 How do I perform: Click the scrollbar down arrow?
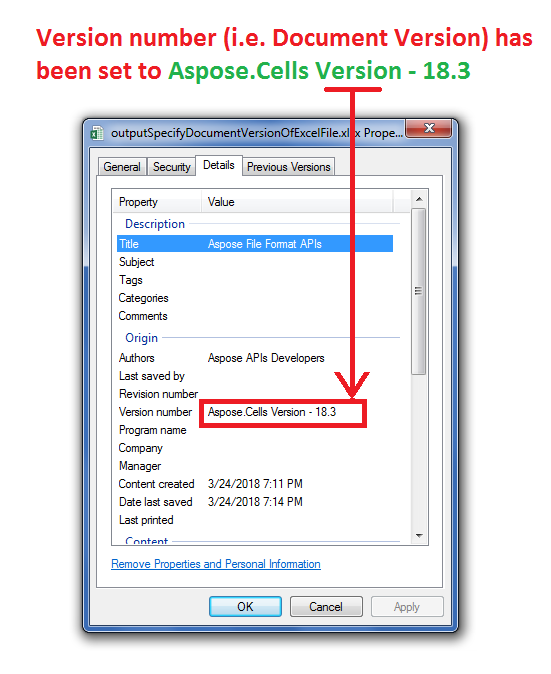coord(419,536)
